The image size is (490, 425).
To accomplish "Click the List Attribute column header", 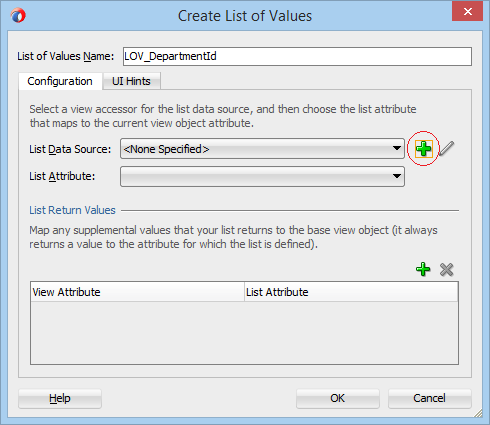I will 351,292.
